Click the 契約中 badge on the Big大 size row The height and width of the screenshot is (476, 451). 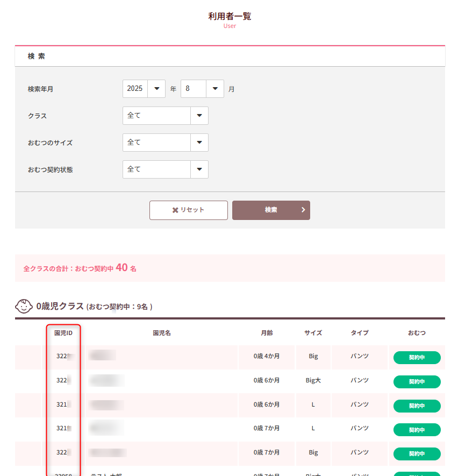(417, 380)
